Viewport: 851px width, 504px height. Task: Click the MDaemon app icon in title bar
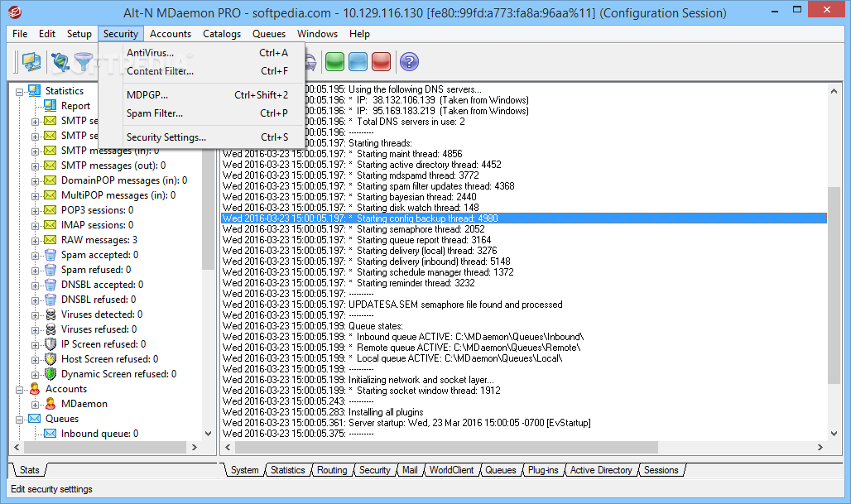[x=15, y=12]
